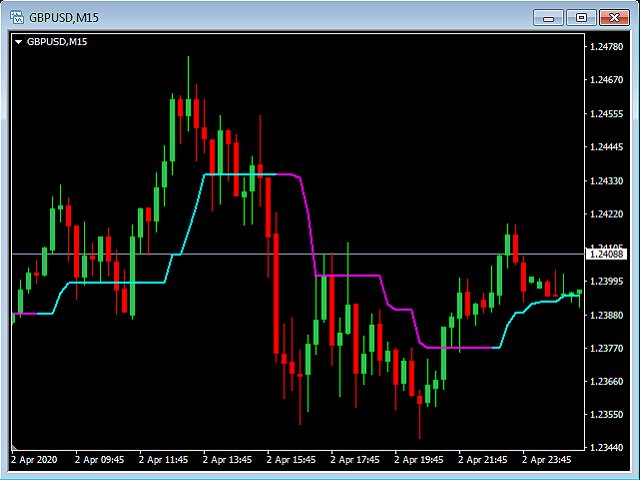Click the GBPUSD,M15 label inside the chart

[57, 42]
